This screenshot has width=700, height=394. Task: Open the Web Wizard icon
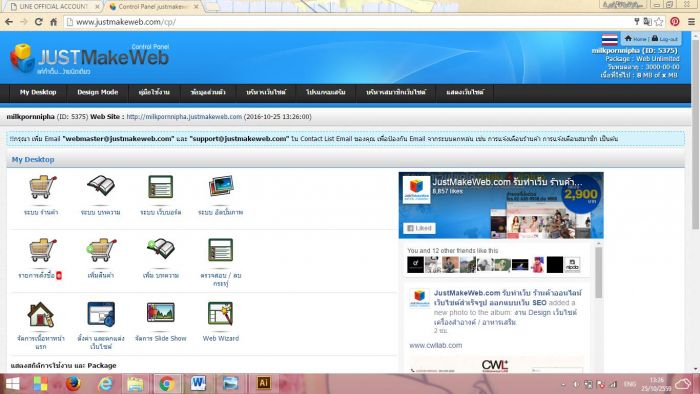click(x=221, y=313)
